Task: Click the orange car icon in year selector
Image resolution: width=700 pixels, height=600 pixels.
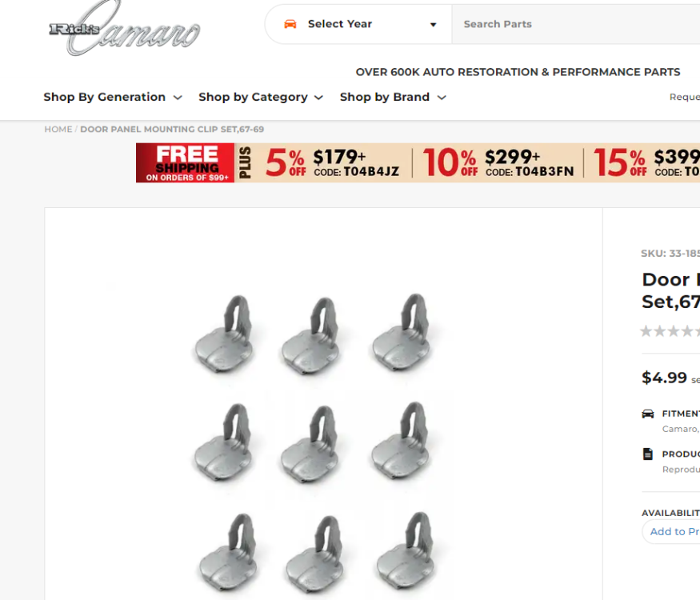Action: (x=290, y=24)
